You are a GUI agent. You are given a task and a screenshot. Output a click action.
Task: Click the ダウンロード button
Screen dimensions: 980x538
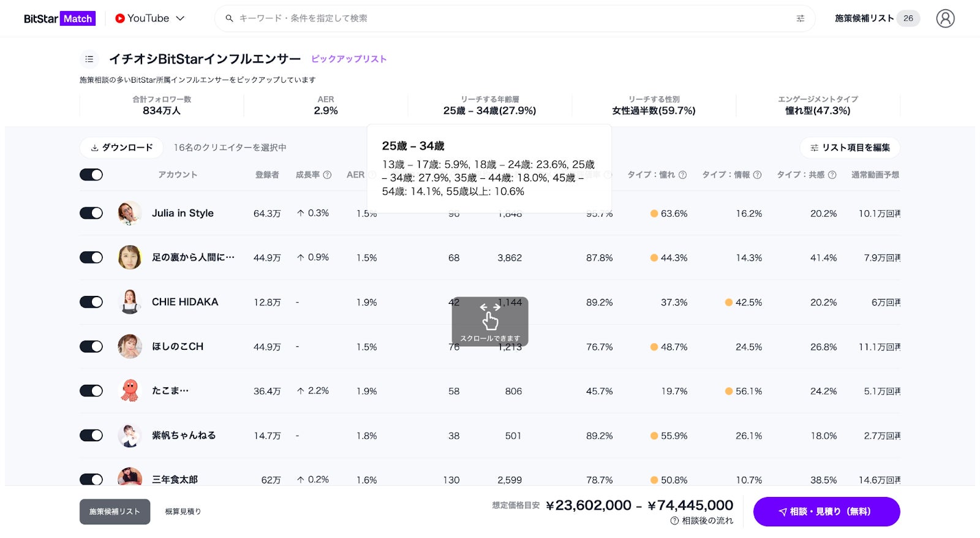(x=121, y=148)
